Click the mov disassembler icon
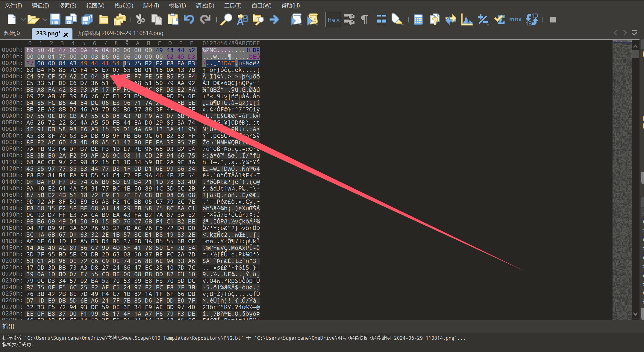This screenshot has width=644, height=352. (515, 19)
